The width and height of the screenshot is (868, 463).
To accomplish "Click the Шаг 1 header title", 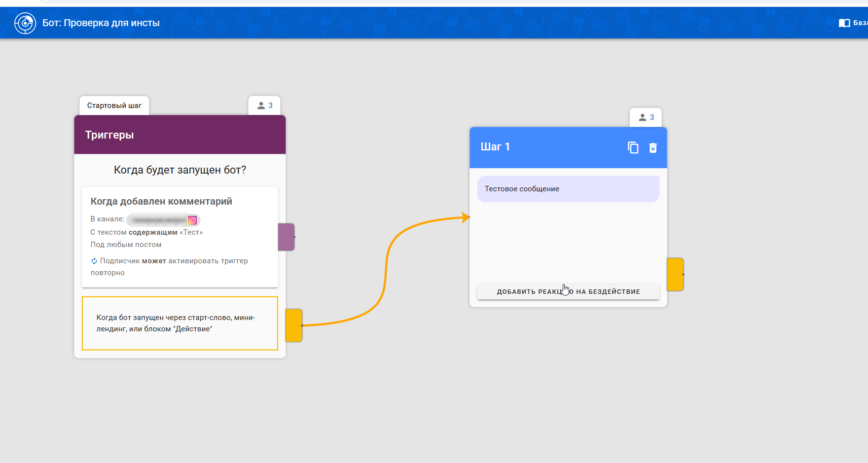I will pyautogui.click(x=495, y=147).
